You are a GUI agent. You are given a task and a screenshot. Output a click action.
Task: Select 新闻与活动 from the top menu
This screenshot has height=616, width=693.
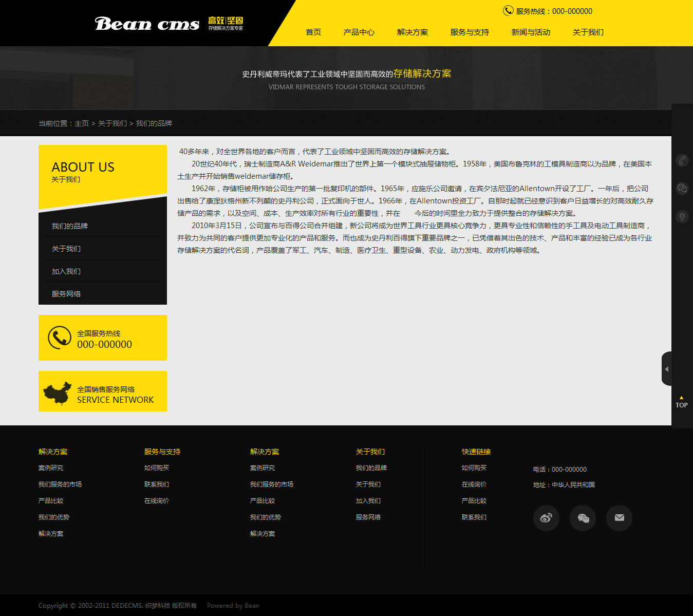531,32
